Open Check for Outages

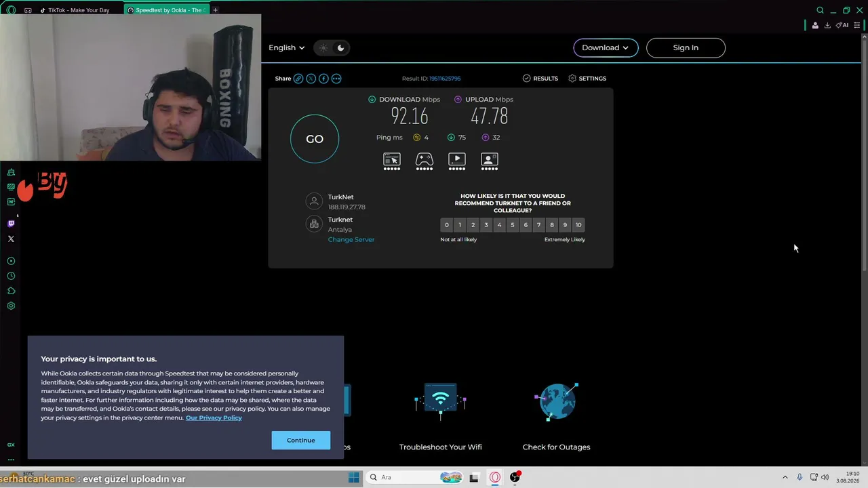click(x=557, y=447)
